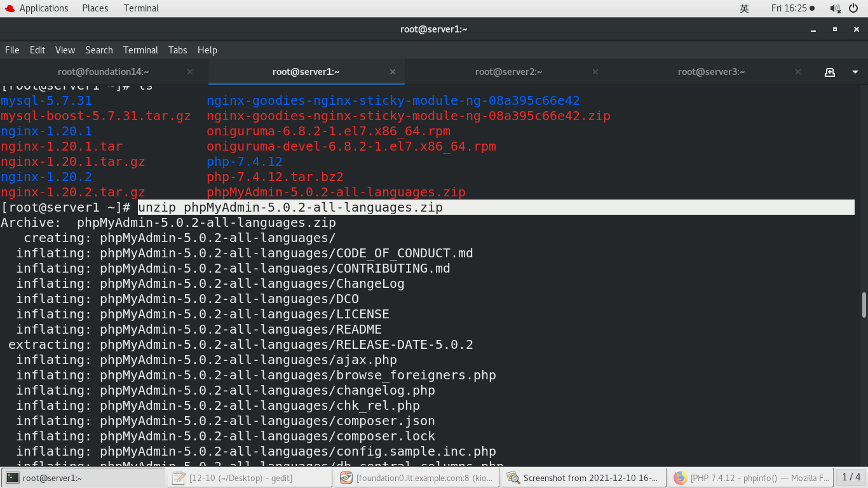868x488 pixels.
Task: Open the Help menu
Action: (207, 50)
